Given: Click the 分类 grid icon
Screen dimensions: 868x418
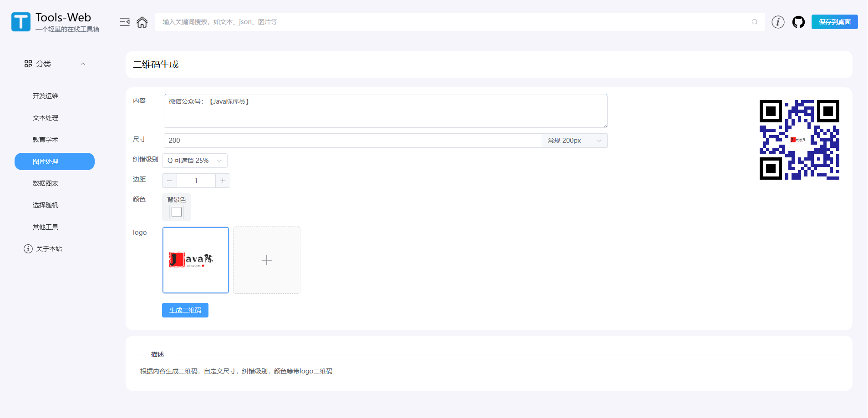Looking at the screenshot, I should pos(28,64).
